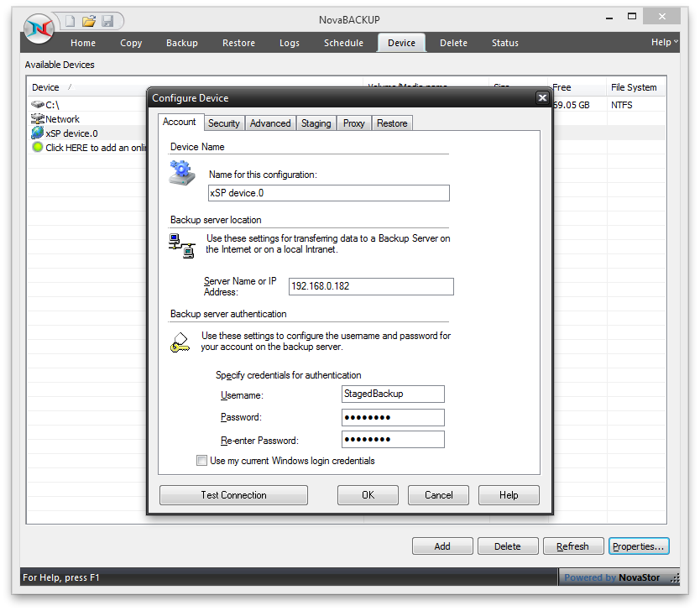
Task: Open the Schedule tab
Action: [x=344, y=43]
